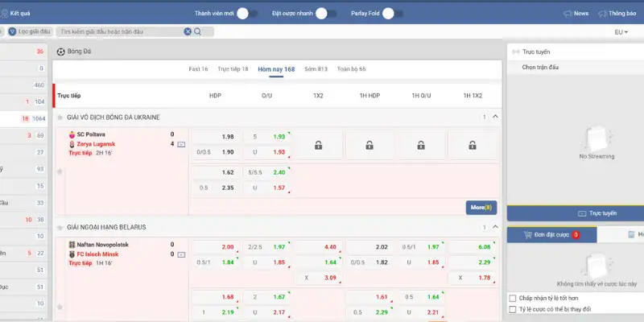Image resolution: width=644 pixels, height=322 pixels.
Task: Favorite the Ukraine league with the star icon
Action: pos(60,117)
